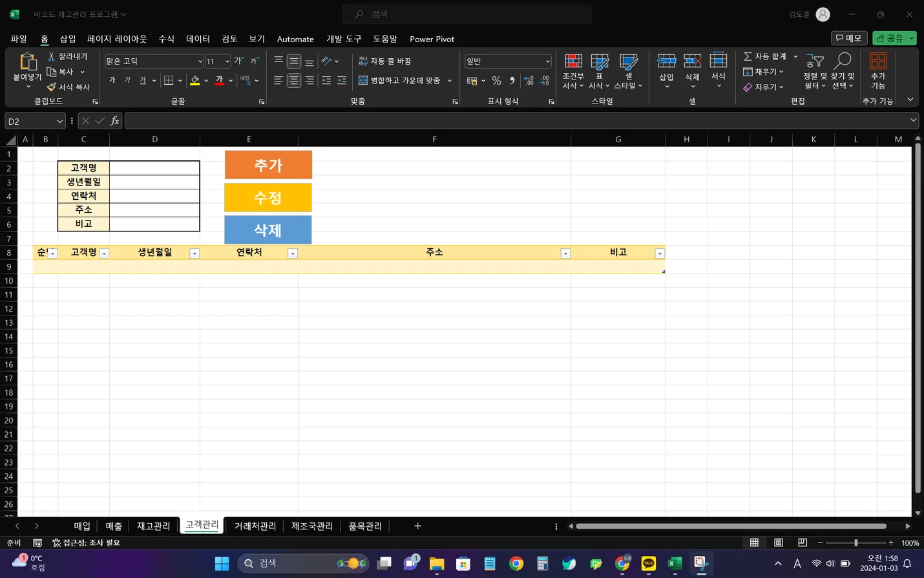Open the 연락처 column filter dropdown
This screenshot has height=578, width=924.
coord(293,253)
